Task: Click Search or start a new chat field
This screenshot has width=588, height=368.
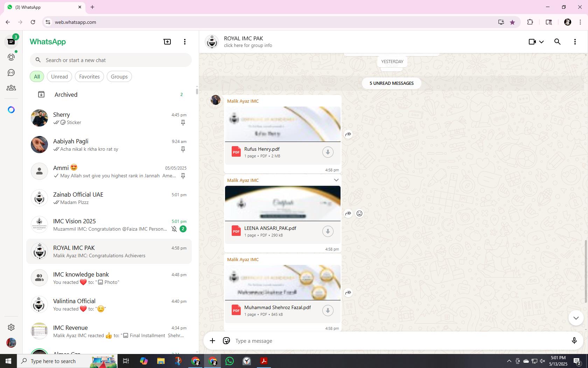Action: (x=111, y=60)
